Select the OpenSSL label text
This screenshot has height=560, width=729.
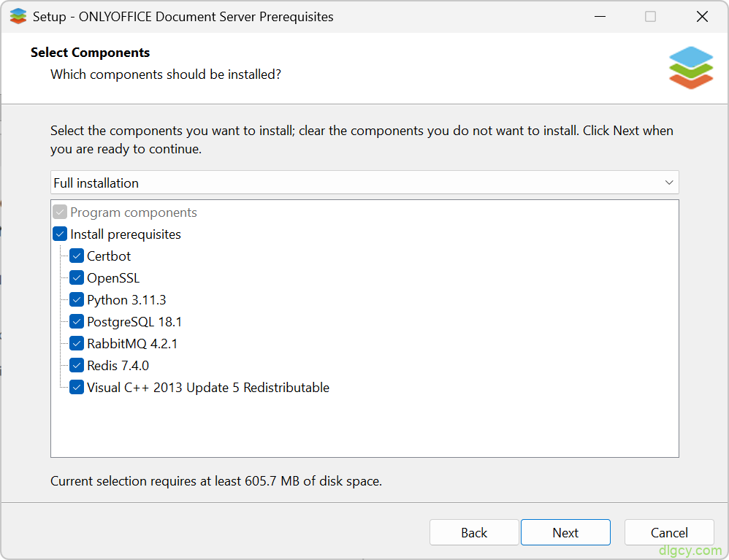(x=113, y=278)
